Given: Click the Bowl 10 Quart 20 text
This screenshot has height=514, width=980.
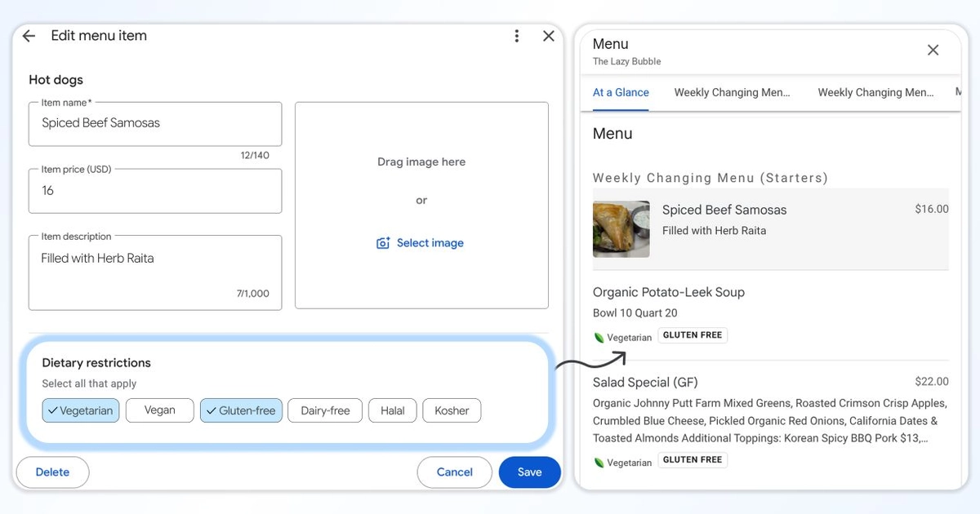Looking at the screenshot, I should [x=635, y=313].
